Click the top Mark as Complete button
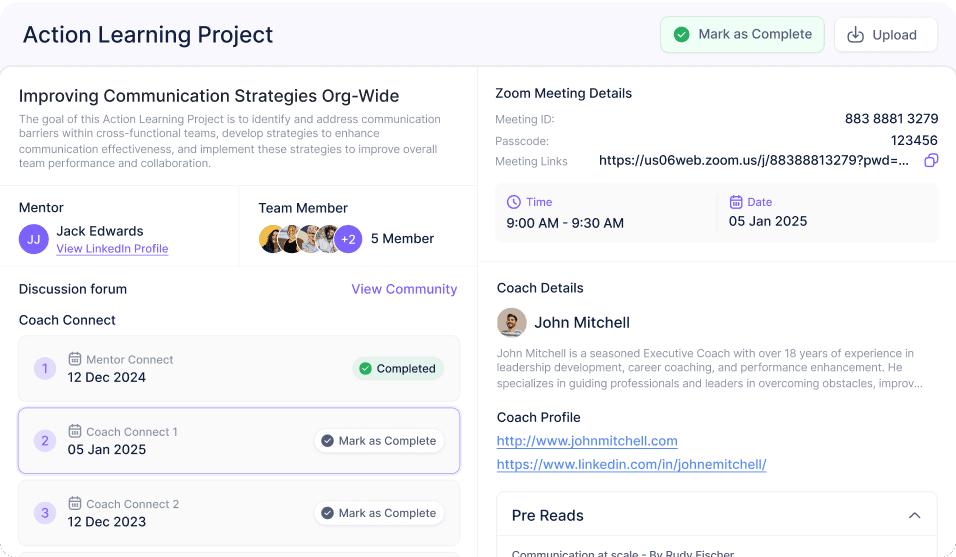This screenshot has height=557, width=956. (x=742, y=35)
